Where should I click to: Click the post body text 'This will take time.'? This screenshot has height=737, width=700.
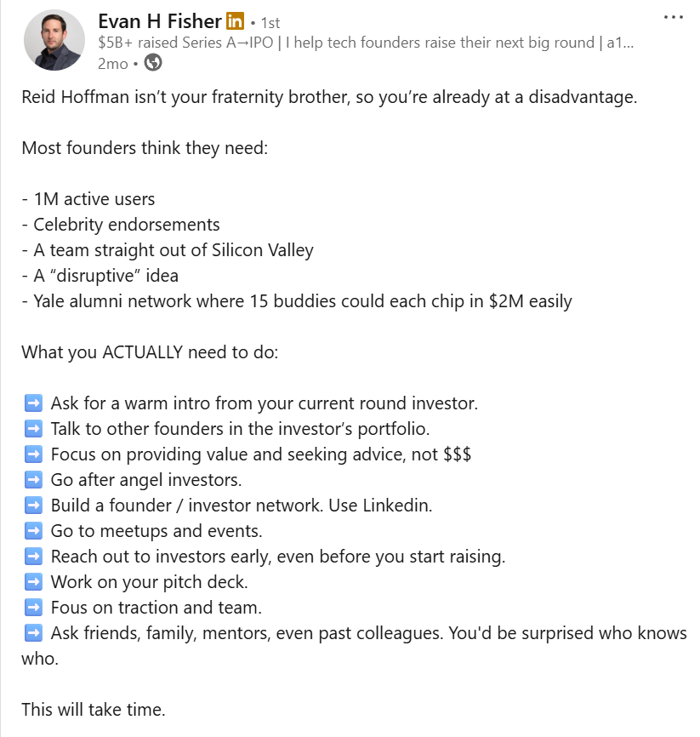[x=94, y=708]
